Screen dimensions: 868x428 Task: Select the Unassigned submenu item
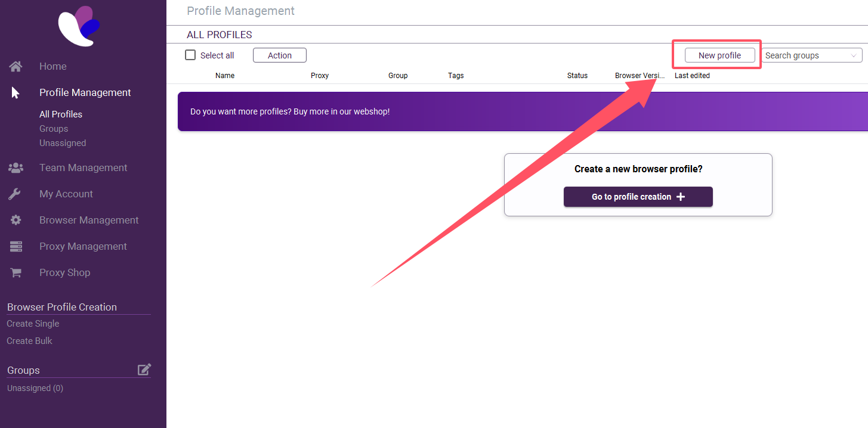63,143
